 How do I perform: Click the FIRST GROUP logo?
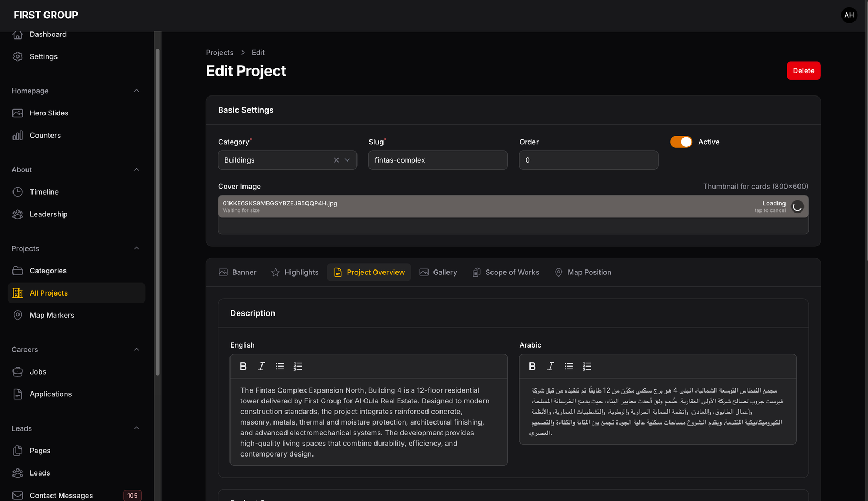(46, 15)
